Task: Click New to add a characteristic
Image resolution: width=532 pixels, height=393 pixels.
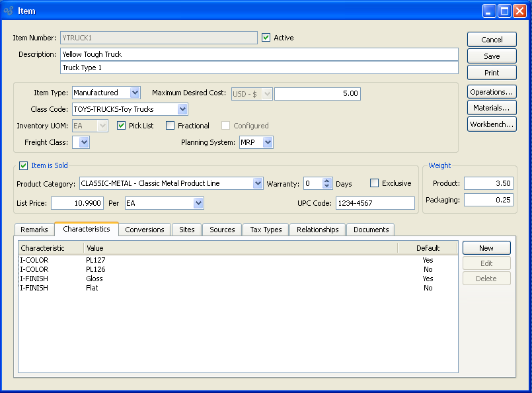Action: click(486, 248)
